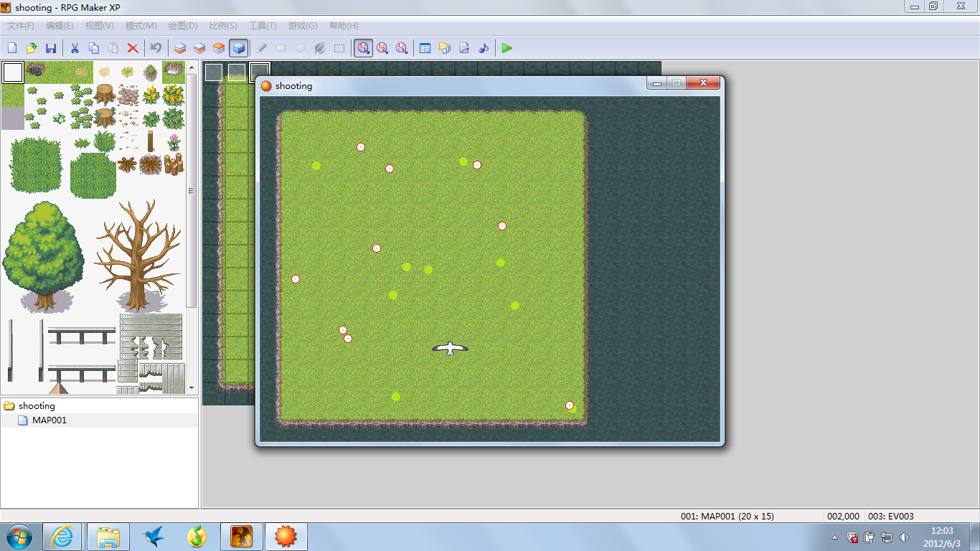The width and height of the screenshot is (980, 551).
Task: Minimize the shooting game window
Action: (x=656, y=83)
